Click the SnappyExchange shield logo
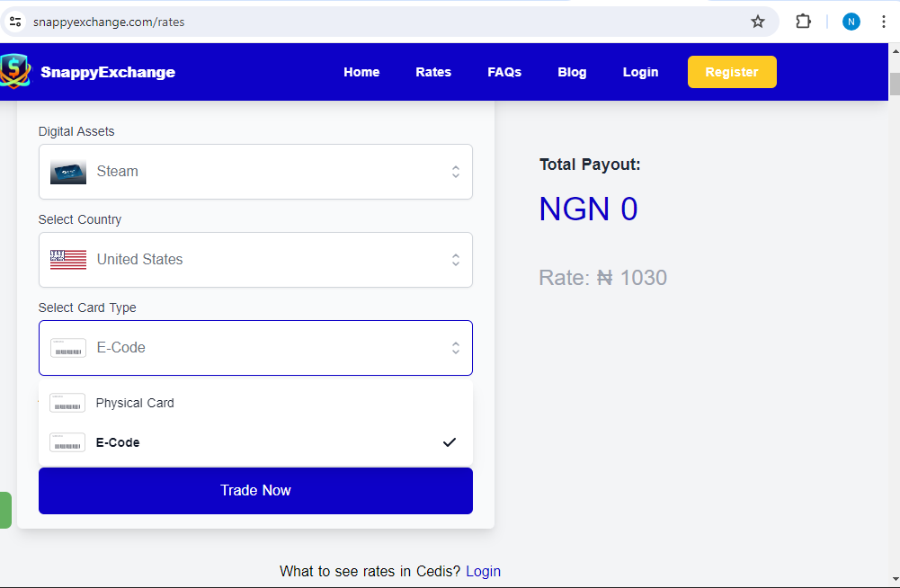 [x=15, y=71]
